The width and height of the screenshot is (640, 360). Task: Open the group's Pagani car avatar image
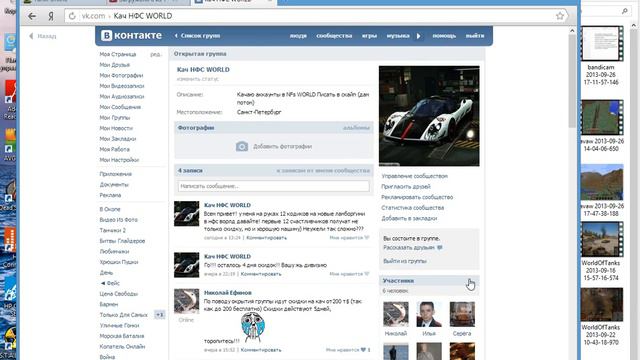click(x=429, y=116)
